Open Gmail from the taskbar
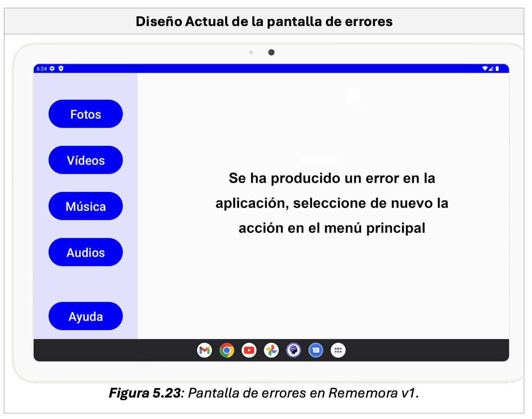532x419 pixels. point(204,350)
